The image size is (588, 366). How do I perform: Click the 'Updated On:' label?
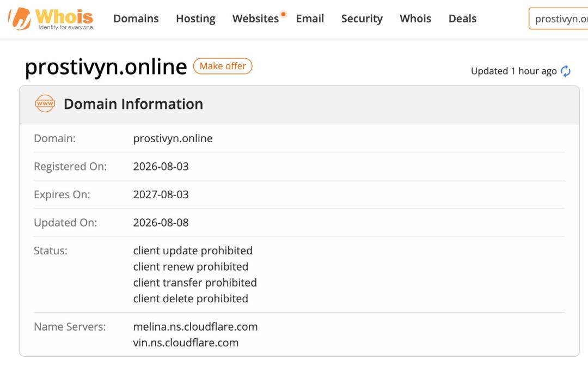click(x=65, y=223)
